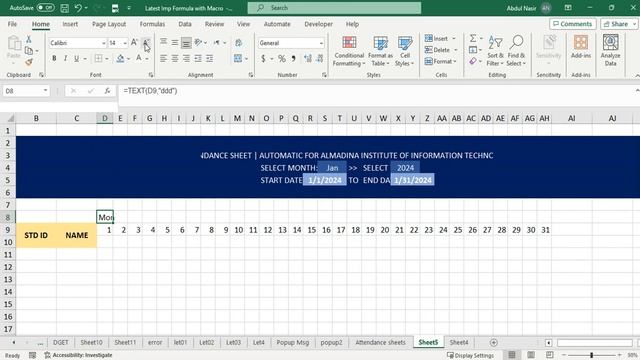Viewport: 640px width, 360px height.
Task: Toggle Underline formatting
Action: point(76,58)
